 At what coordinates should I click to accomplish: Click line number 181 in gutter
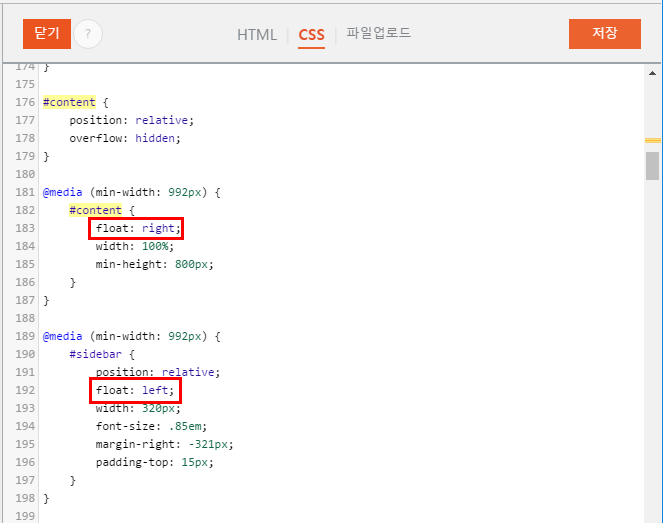[x=25, y=192]
